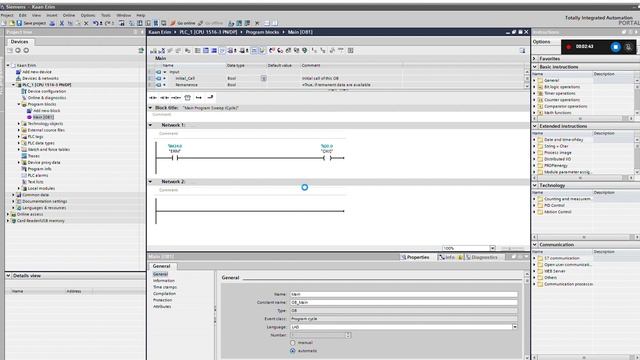This screenshot has width=640, height=360.
Task: Open Devices & networks in project tree
Action: [x=40, y=78]
